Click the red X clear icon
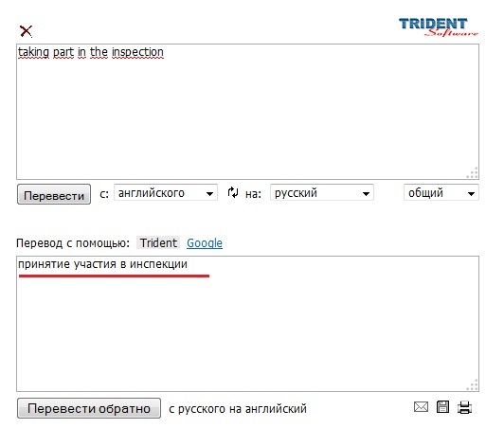 click(26, 31)
